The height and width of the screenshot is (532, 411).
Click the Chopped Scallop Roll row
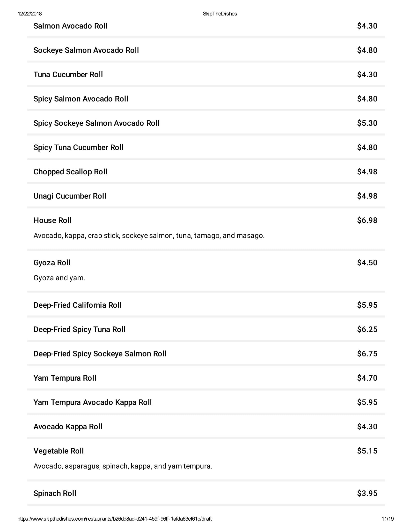[70, 172]
